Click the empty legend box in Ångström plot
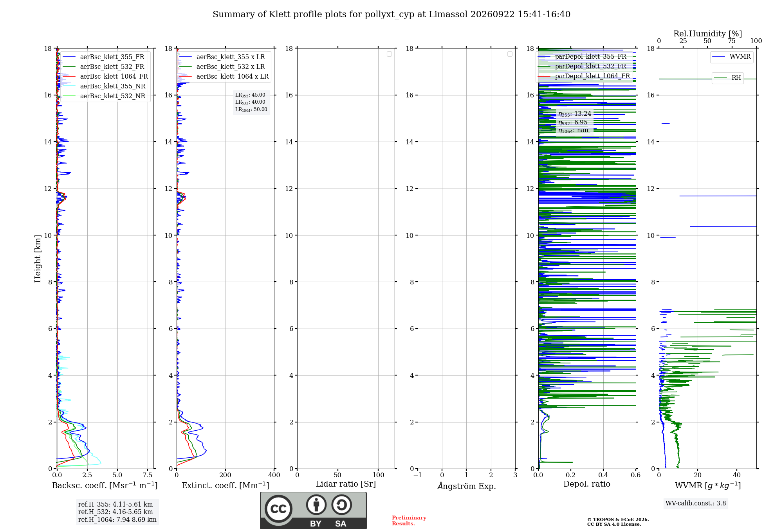 click(510, 54)
